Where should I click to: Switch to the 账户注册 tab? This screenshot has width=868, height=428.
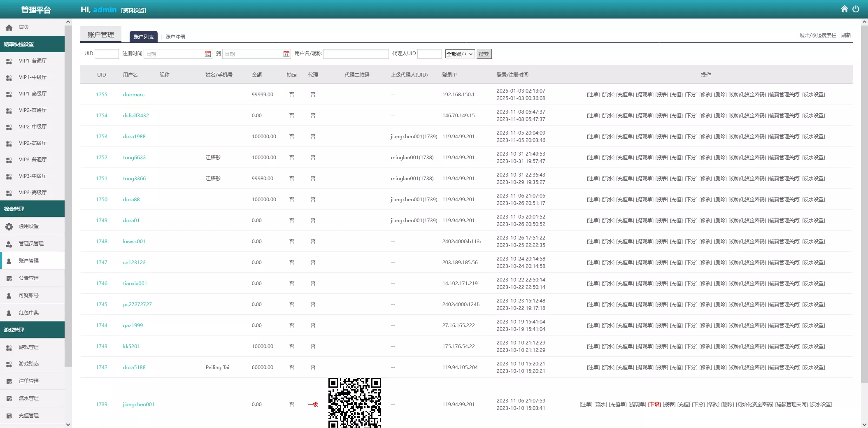tap(175, 37)
